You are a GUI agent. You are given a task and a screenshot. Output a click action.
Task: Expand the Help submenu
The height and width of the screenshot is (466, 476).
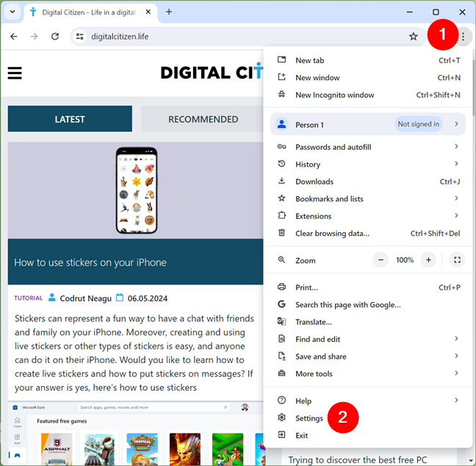(x=368, y=401)
